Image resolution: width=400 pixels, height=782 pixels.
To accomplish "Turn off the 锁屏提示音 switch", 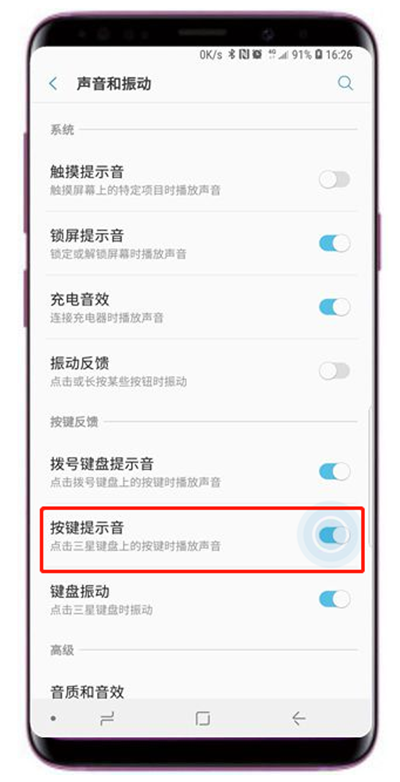I will coord(335,243).
